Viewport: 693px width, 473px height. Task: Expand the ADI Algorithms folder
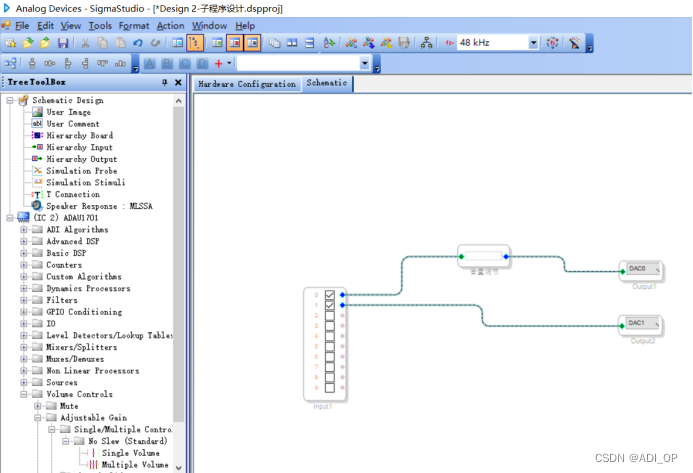[24, 229]
